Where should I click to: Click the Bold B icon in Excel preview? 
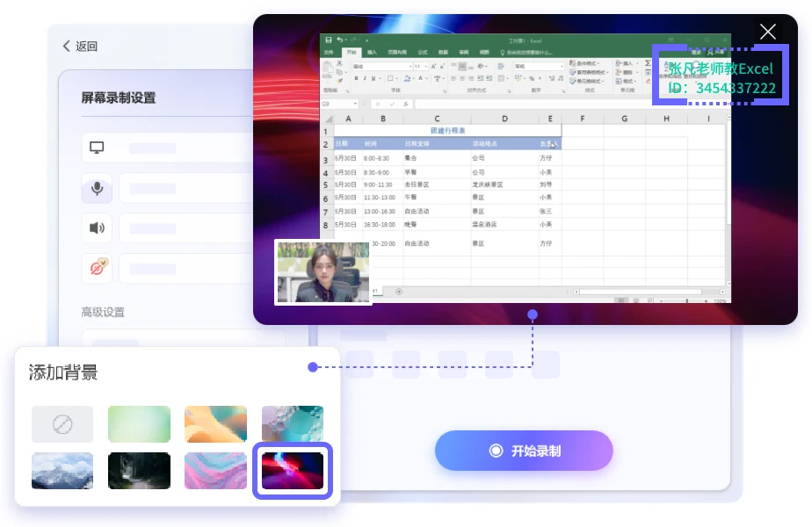click(356, 78)
